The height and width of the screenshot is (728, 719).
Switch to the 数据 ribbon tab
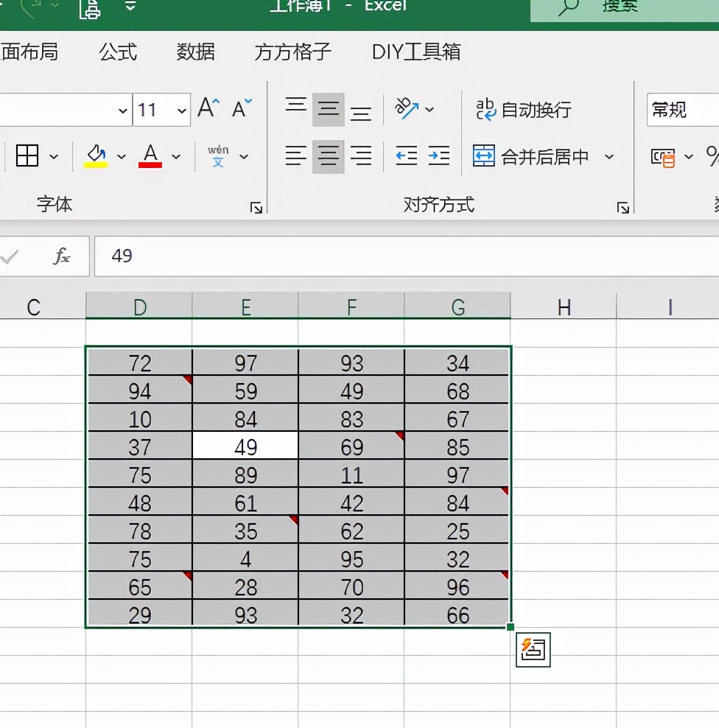click(x=195, y=52)
